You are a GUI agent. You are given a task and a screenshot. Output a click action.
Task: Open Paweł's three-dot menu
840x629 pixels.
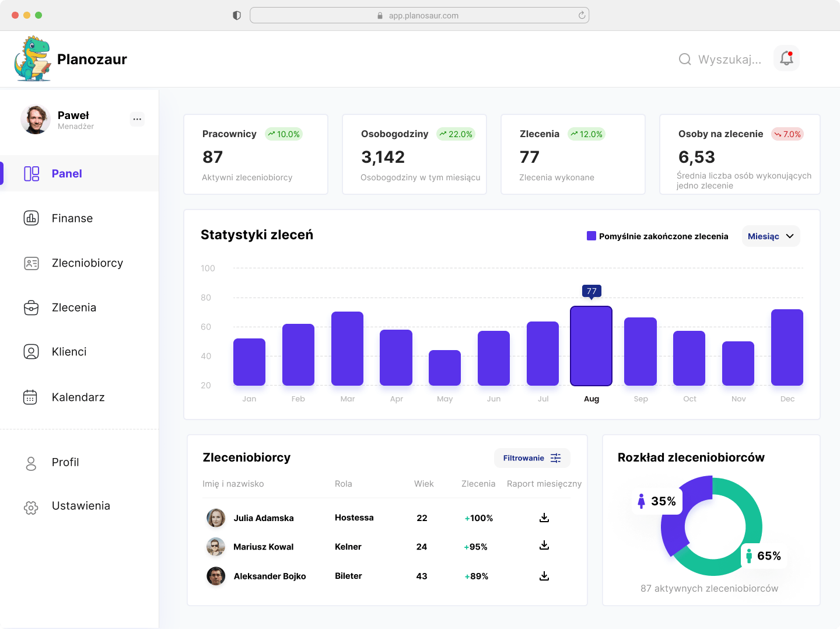pos(137,119)
